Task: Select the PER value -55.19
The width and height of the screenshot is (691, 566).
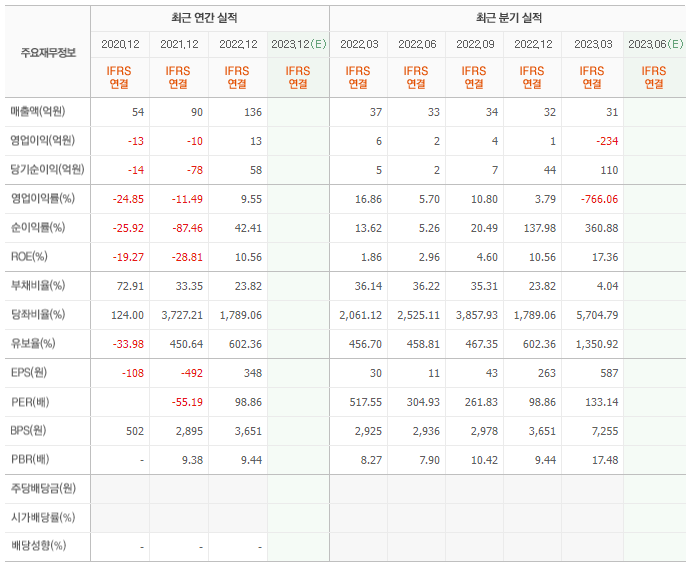Action: point(187,402)
